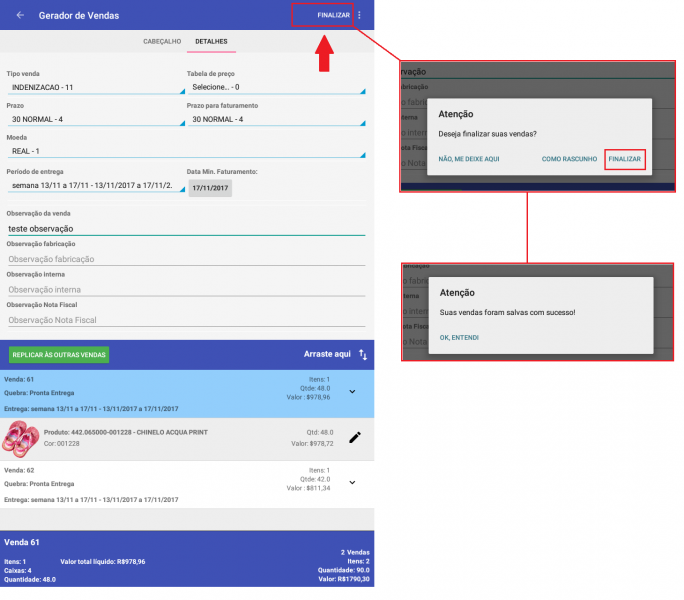This screenshot has width=684, height=600.
Task: Expand sale 61 details chevron
Action: pos(352,392)
